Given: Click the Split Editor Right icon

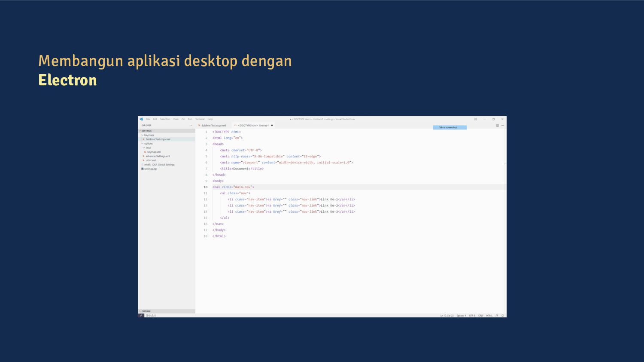Looking at the screenshot, I should 498,125.
